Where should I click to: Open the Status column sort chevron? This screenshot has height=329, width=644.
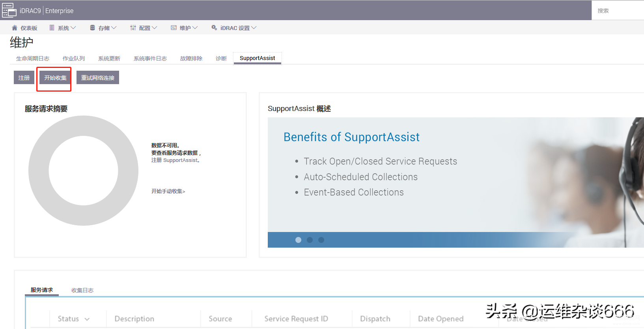tap(87, 319)
